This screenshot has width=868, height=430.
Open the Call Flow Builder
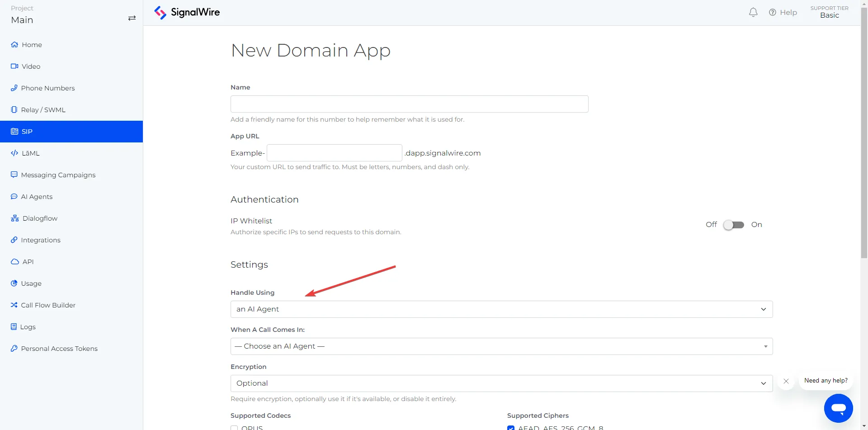point(47,305)
